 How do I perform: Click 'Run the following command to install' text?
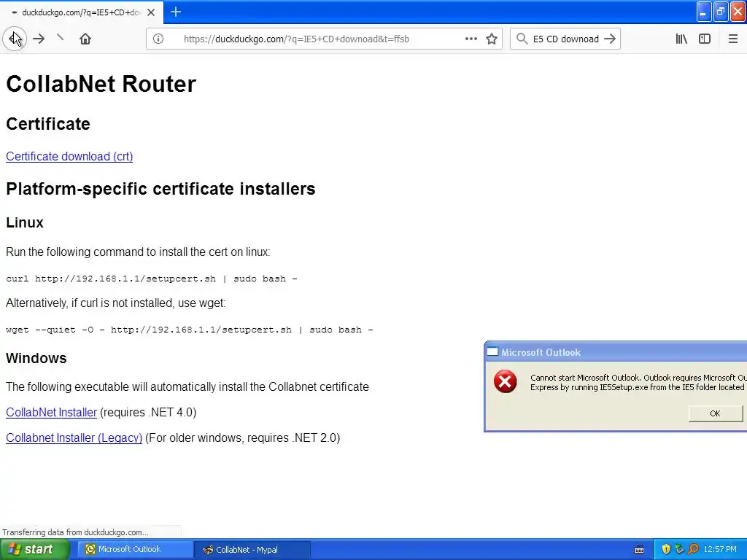point(138,252)
